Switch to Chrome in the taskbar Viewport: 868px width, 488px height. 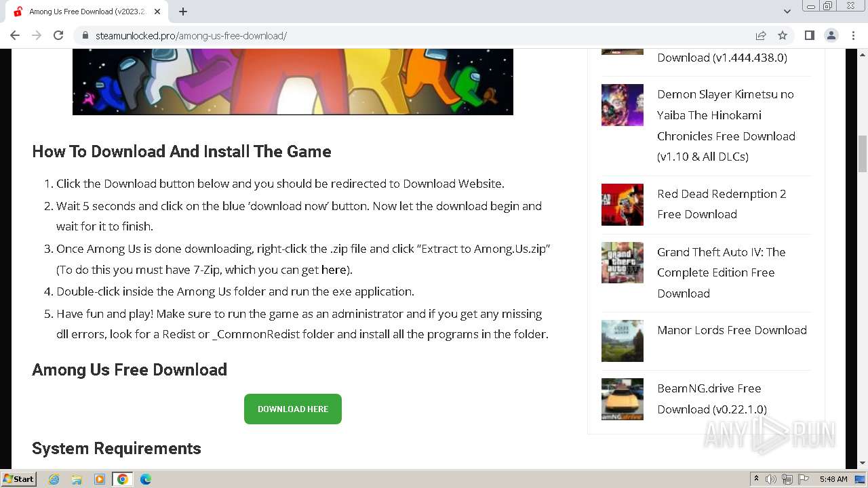(x=123, y=479)
